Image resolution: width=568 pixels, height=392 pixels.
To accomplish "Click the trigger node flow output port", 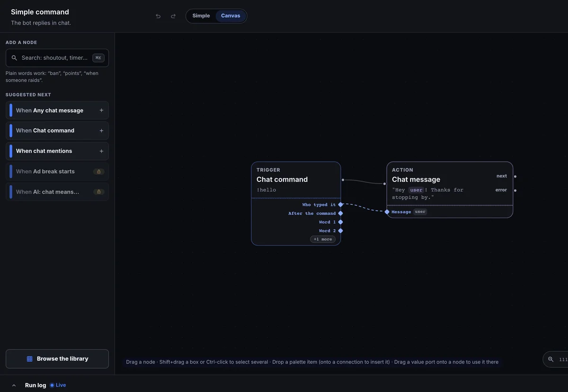I will point(343,180).
